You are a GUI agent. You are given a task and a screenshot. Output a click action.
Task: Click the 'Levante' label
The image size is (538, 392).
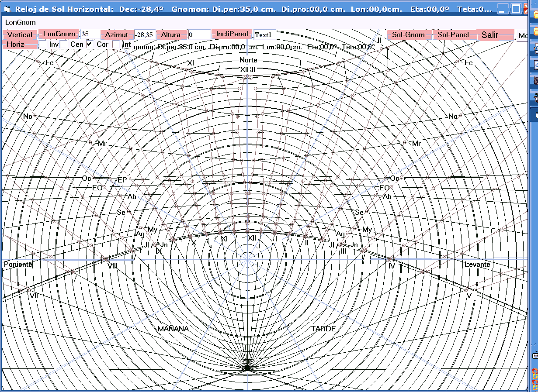point(477,265)
